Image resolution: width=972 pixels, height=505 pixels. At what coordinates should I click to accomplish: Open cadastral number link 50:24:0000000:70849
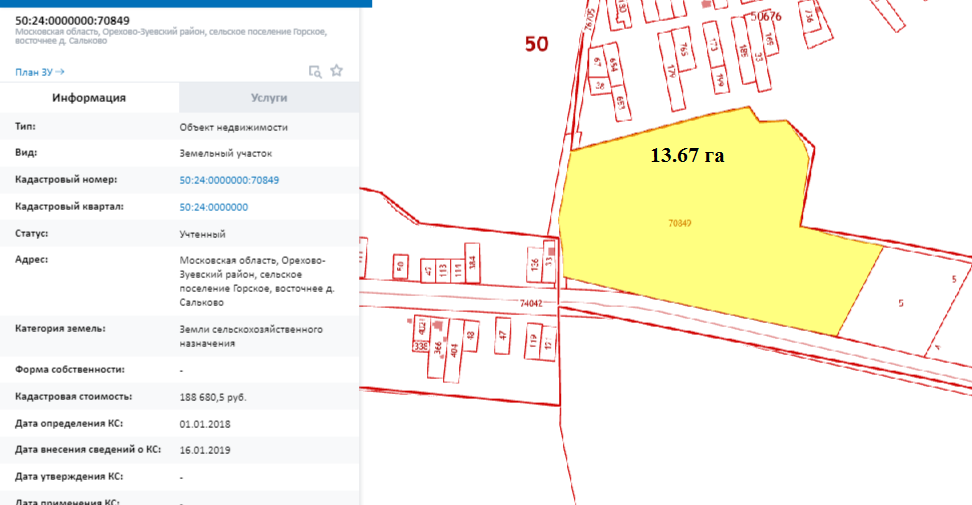click(x=229, y=180)
